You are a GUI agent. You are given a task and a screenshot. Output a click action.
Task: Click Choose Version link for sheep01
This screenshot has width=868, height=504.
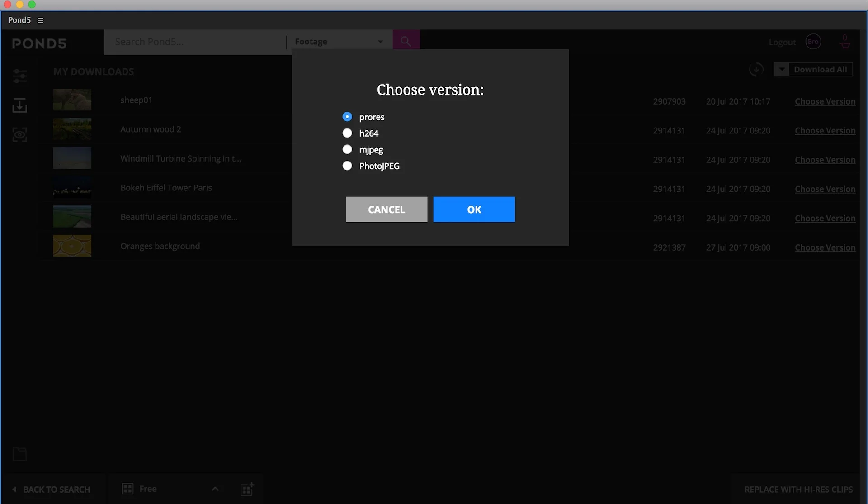pos(825,101)
